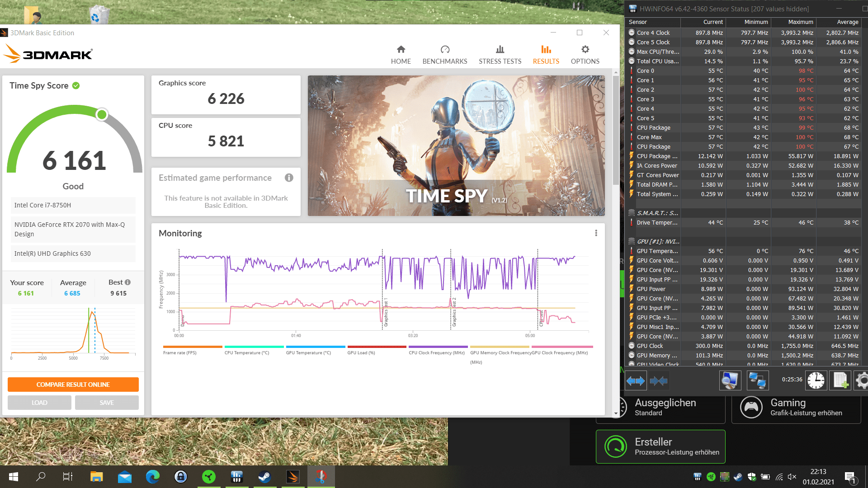
Task: Open Windows taskbar search
Action: point(41,477)
